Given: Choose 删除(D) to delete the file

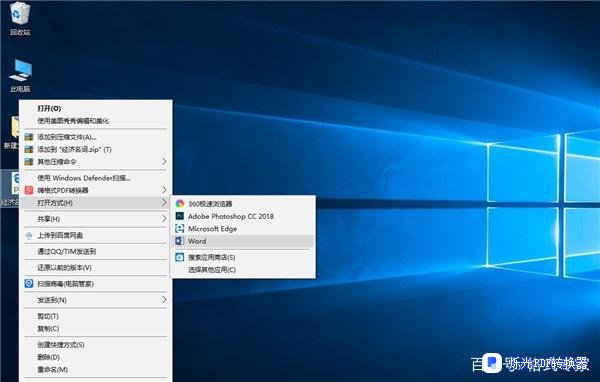Looking at the screenshot, I should coord(49,357).
